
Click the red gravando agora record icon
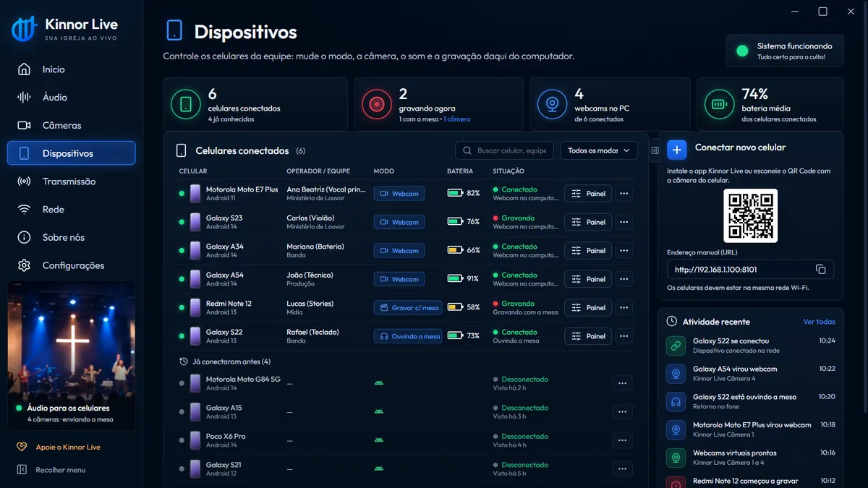[376, 105]
